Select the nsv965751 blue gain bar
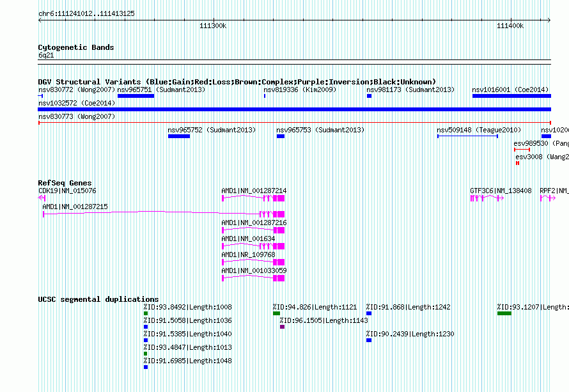Image resolution: width=569 pixels, height=392 pixels. (x=136, y=96)
